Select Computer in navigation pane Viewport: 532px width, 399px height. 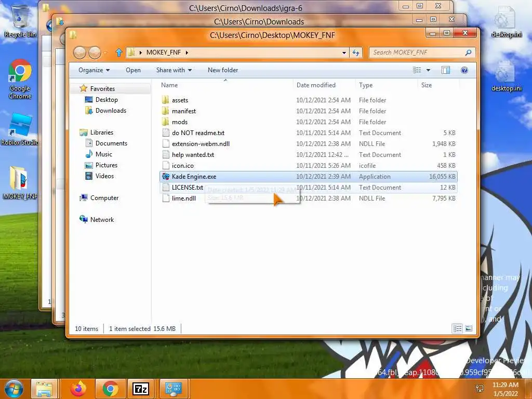(104, 198)
